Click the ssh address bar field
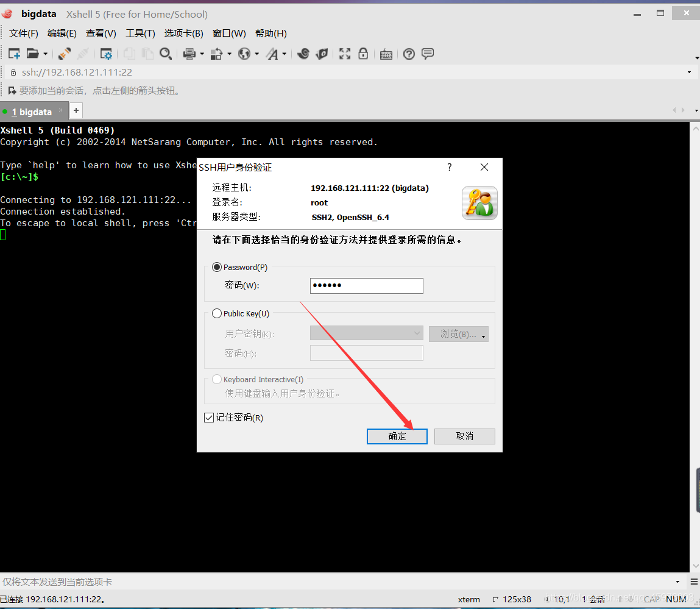Image resolution: width=700 pixels, height=609 pixels. click(x=348, y=73)
